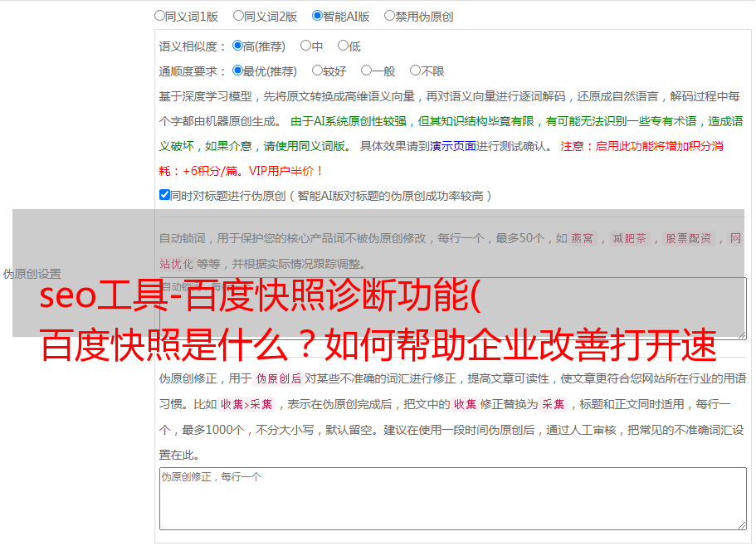Choose the 同义词2版 mode

coord(238,16)
